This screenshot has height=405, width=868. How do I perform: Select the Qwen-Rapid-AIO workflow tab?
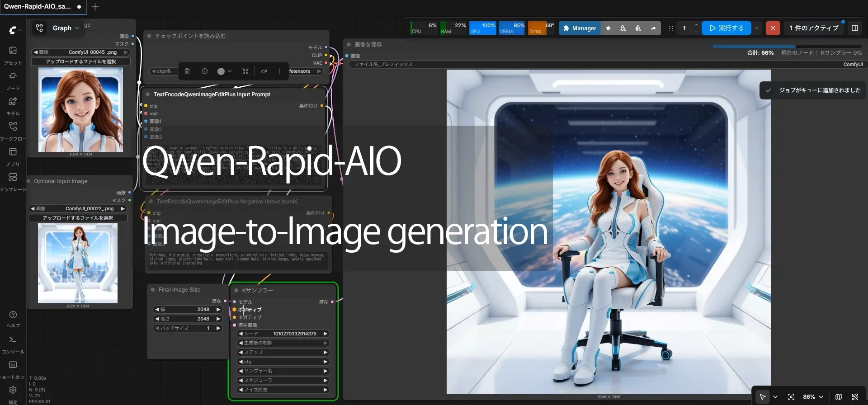coord(38,7)
